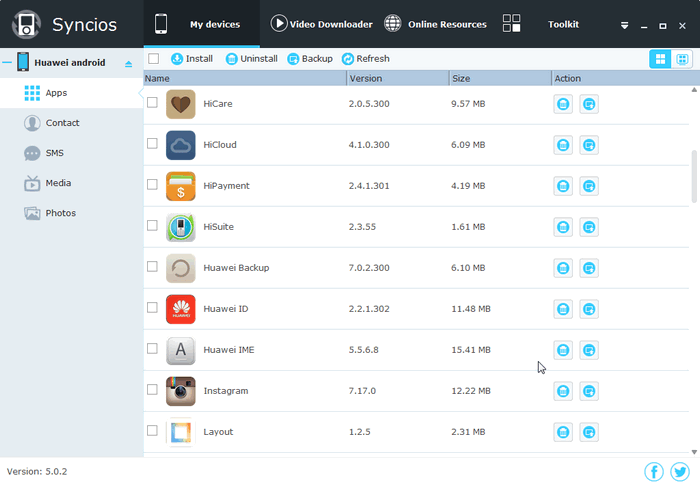Select Contact in the sidebar

pos(71,123)
